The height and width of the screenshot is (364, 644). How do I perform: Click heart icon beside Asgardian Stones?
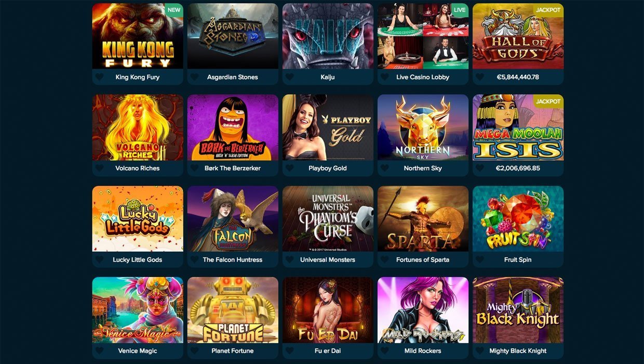[195, 77]
